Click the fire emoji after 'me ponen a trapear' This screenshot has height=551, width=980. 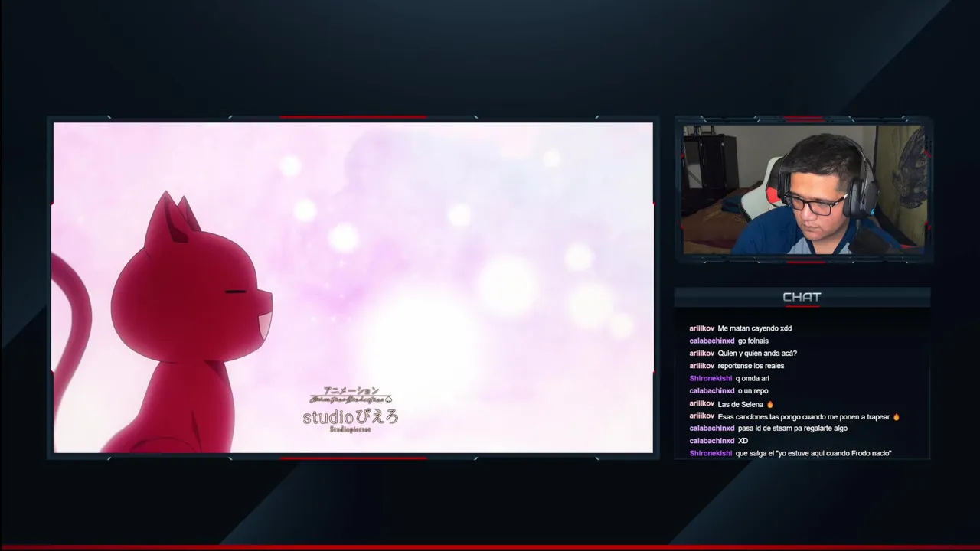click(x=897, y=417)
